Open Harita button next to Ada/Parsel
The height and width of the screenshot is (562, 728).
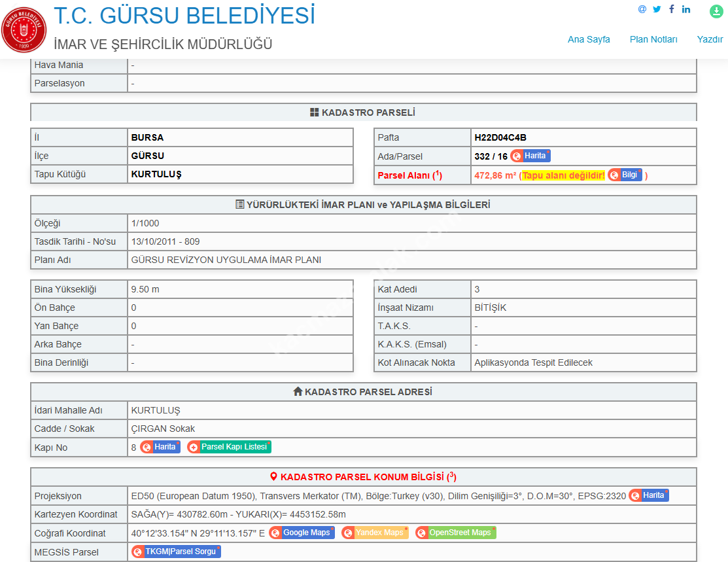530,156
